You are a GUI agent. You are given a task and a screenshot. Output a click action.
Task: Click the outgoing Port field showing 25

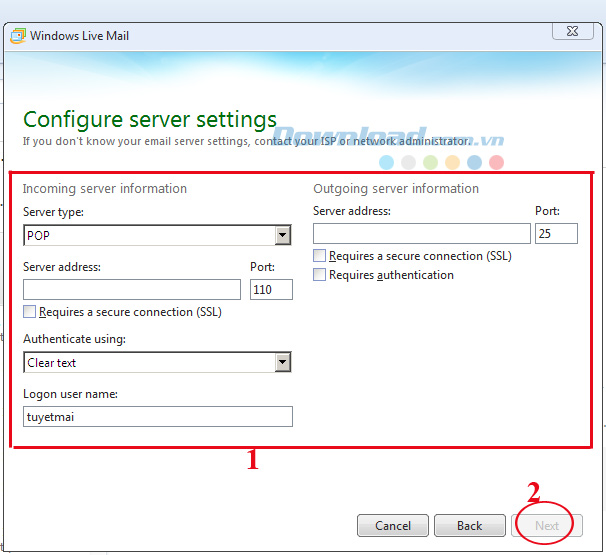[556, 233]
